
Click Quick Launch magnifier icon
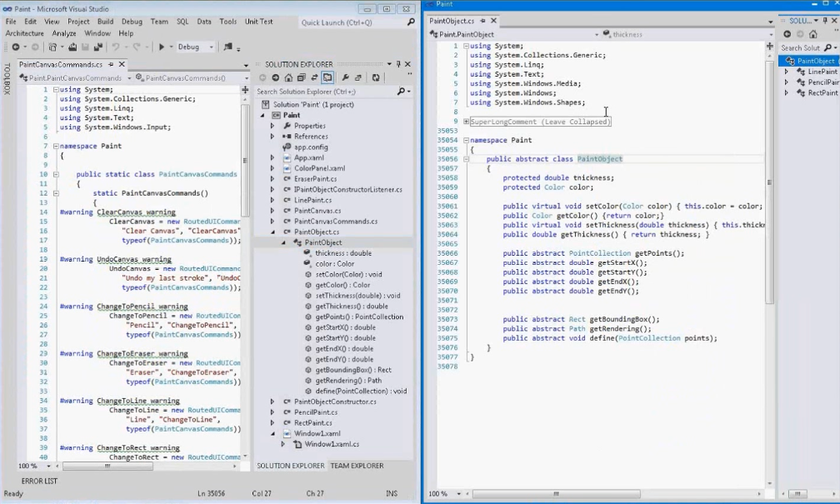click(411, 22)
